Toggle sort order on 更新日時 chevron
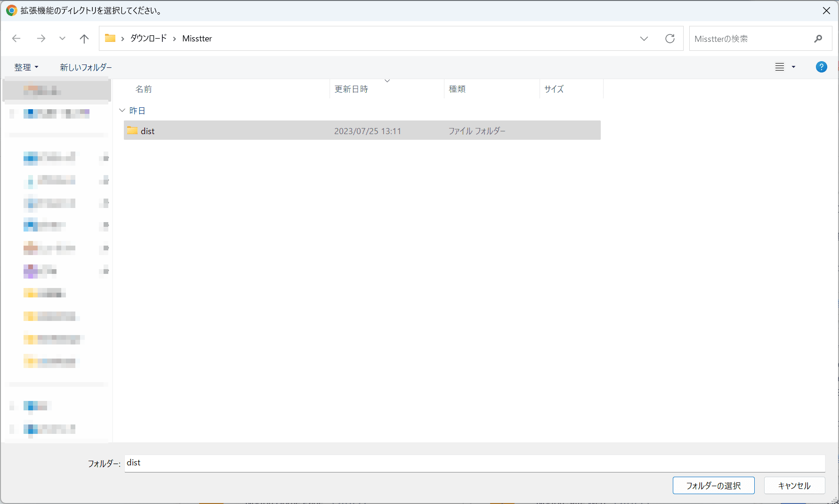Image resolution: width=839 pixels, height=504 pixels. pos(387,81)
